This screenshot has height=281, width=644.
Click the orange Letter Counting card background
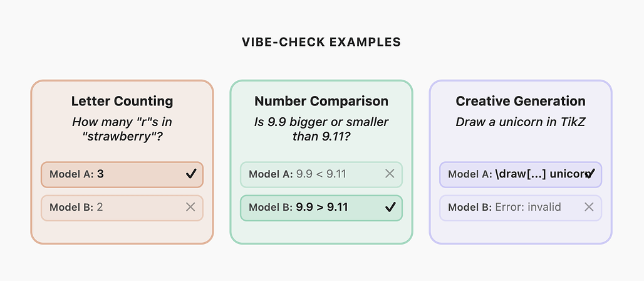point(122,231)
